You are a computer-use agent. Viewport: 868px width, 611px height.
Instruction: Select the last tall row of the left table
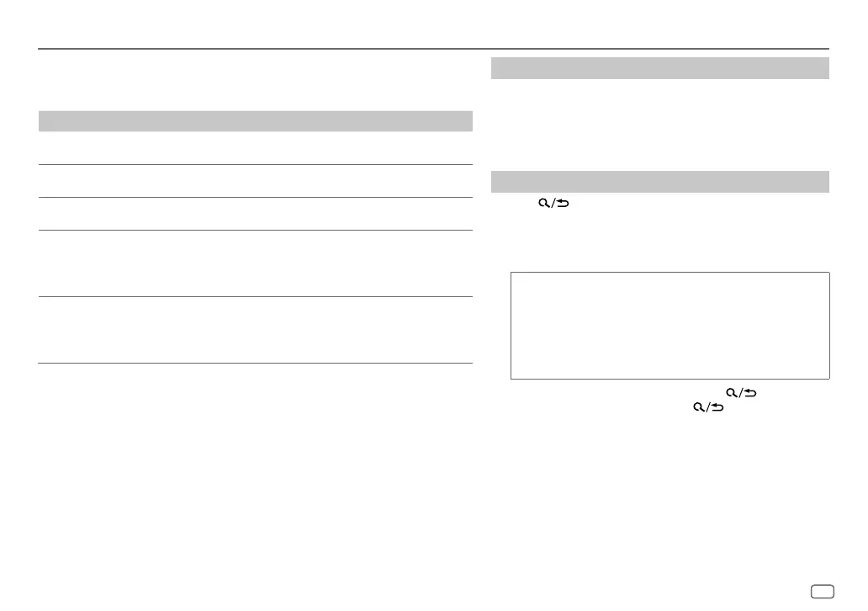pos(255,330)
